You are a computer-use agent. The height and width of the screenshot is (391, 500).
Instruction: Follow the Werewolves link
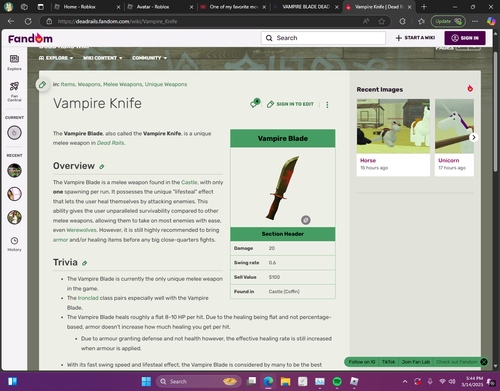pyautogui.click(x=81, y=230)
